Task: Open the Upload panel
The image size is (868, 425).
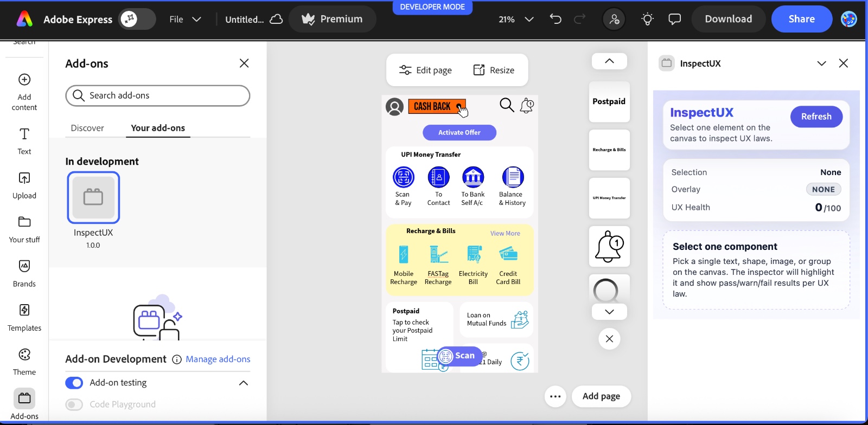Action: 24,185
